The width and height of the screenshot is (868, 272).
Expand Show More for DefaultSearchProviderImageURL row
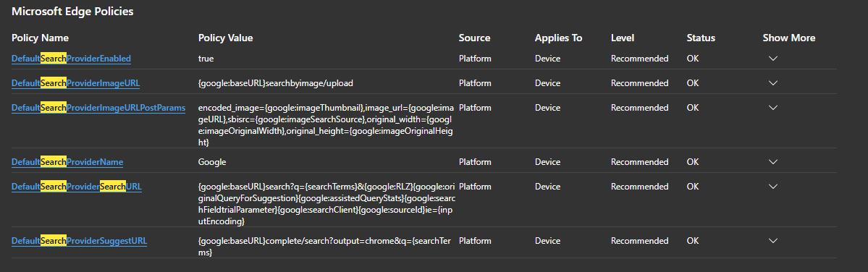[x=773, y=83]
